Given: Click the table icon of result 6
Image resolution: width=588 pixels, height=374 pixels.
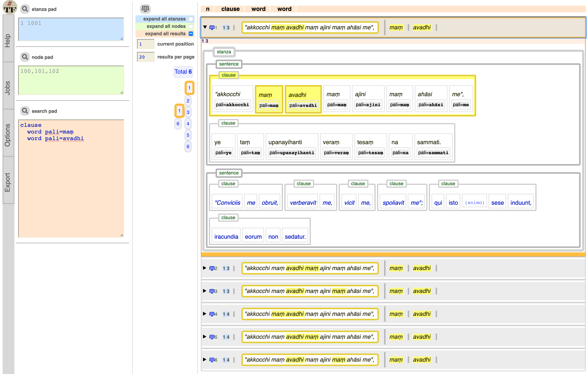Looking at the screenshot, I should [x=212, y=360].
